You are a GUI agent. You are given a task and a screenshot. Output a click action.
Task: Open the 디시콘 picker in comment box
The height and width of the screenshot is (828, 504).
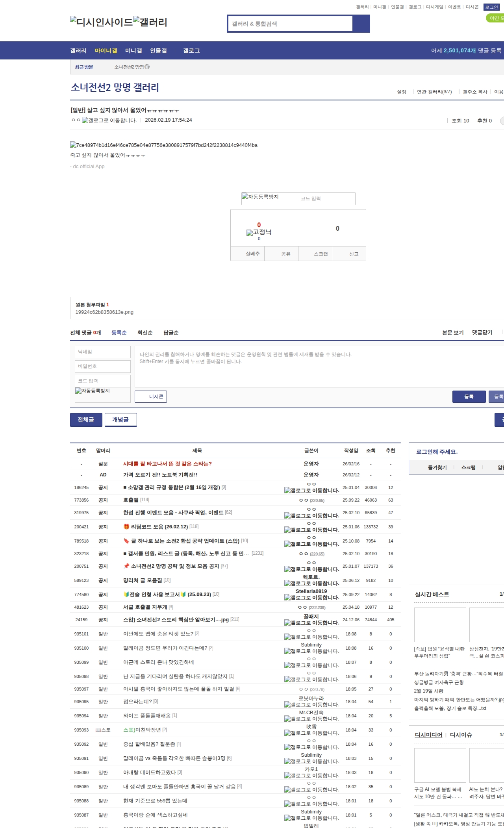151,396
